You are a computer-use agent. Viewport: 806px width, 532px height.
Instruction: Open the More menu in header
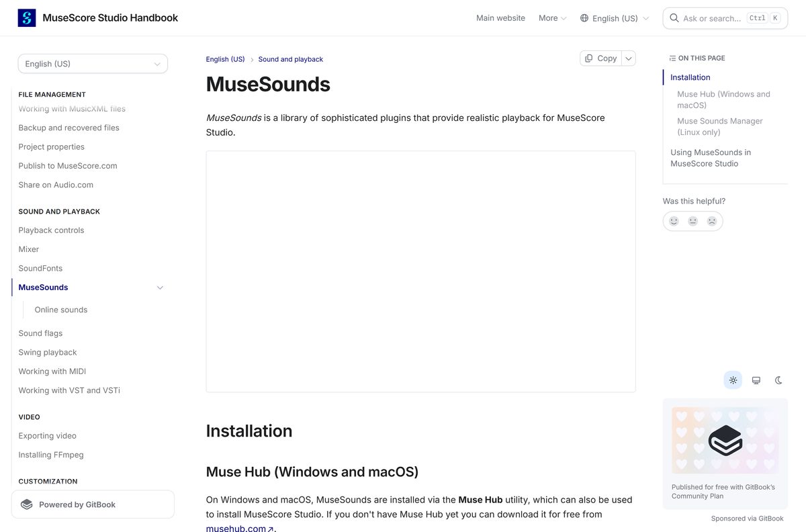[x=553, y=18]
